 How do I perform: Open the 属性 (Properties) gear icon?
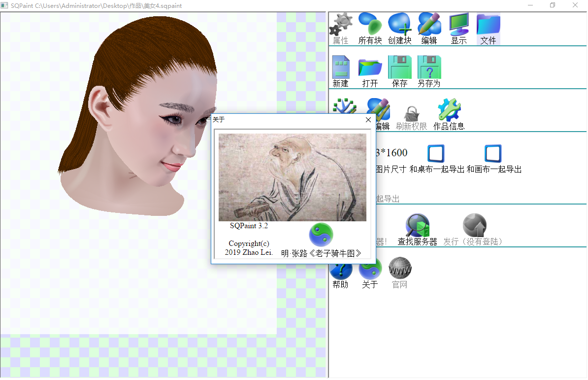[340, 26]
